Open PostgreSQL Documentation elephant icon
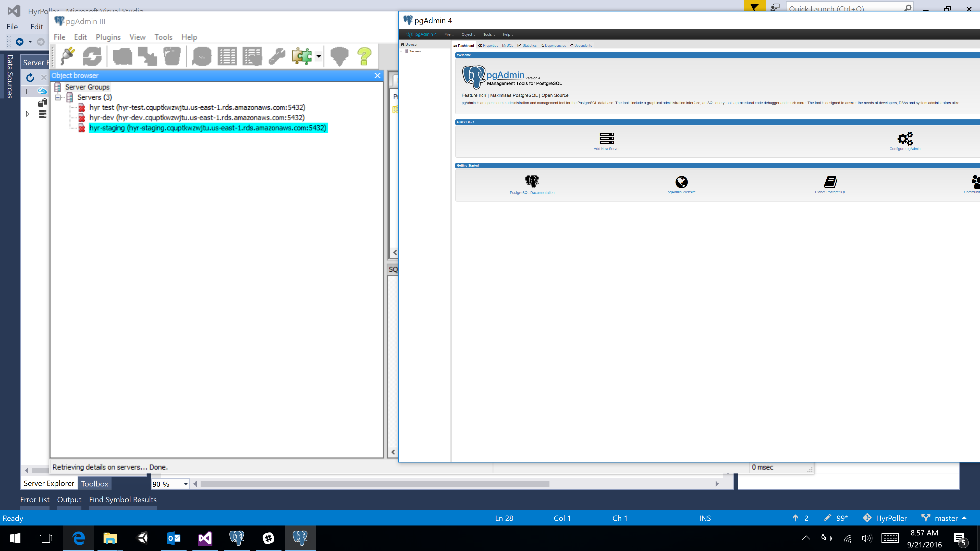The height and width of the screenshot is (551, 980). click(x=532, y=181)
